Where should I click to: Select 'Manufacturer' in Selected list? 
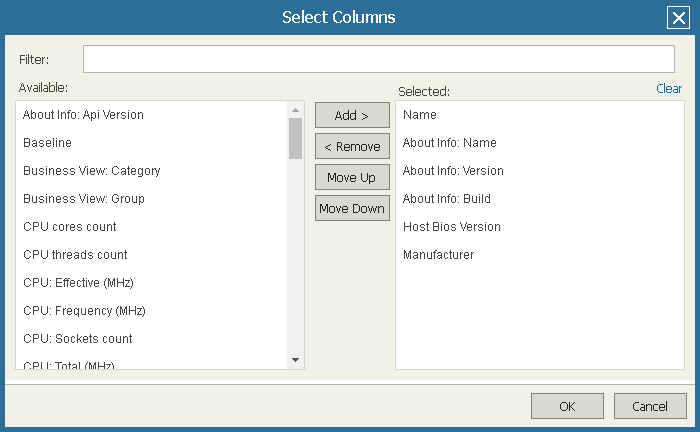[540, 255]
